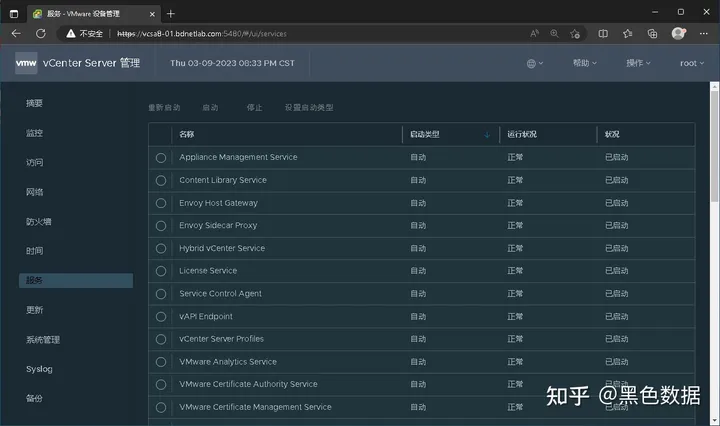720x426 pixels.
Task: Click the not secure warning icon
Action: tap(71, 34)
